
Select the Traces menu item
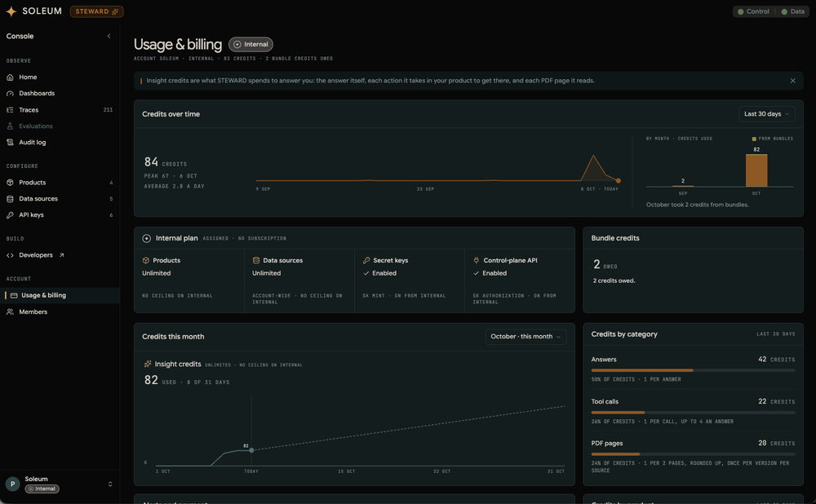click(60, 110)
